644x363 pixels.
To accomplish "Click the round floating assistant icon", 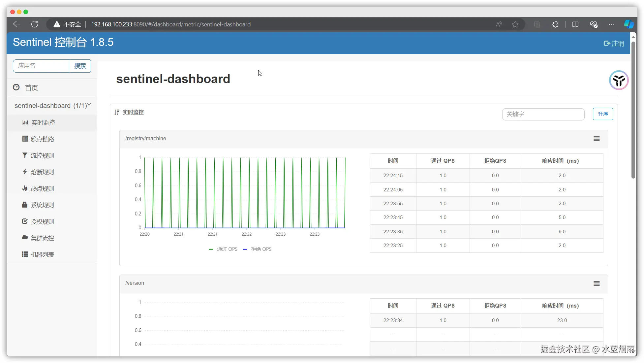I will 619,80.
